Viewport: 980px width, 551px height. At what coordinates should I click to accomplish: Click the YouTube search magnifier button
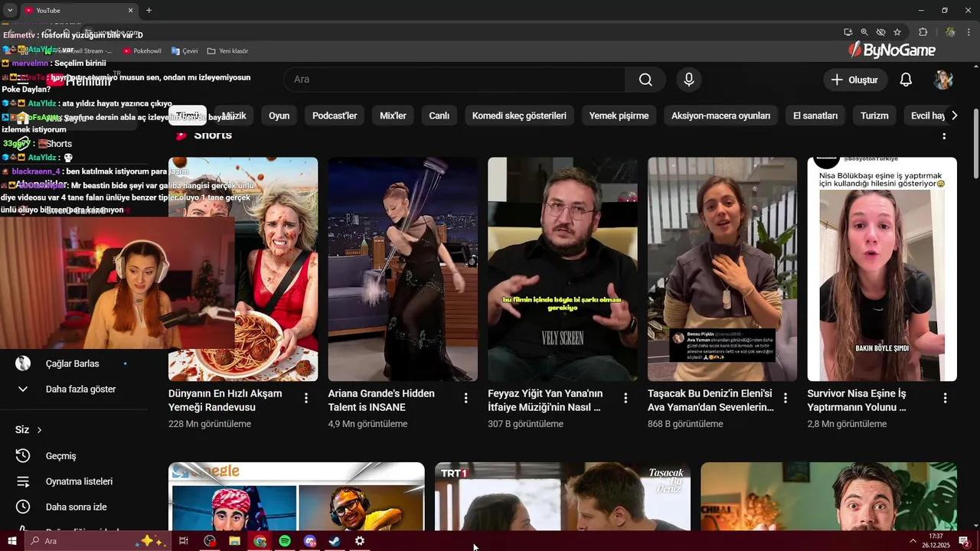[x=645, y=80]
